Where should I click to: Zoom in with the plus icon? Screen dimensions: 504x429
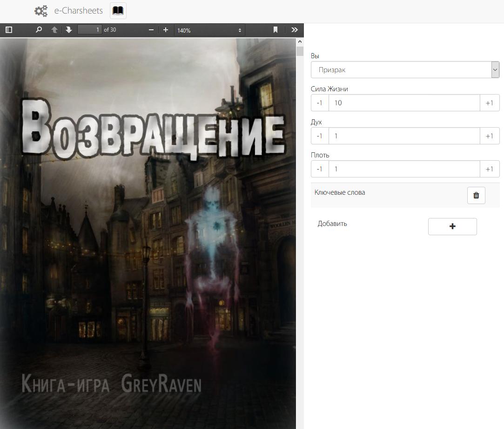point(166,30)
